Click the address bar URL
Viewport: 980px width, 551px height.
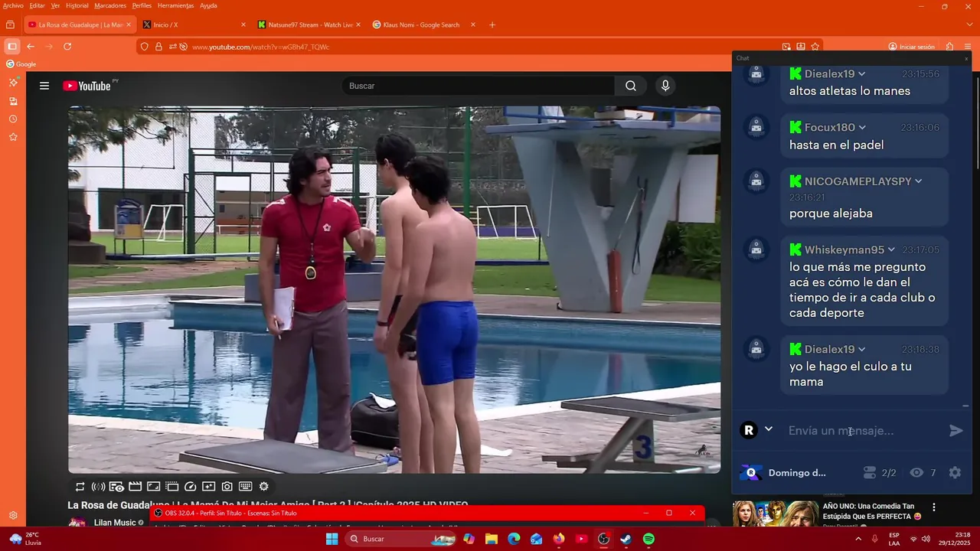261,47
